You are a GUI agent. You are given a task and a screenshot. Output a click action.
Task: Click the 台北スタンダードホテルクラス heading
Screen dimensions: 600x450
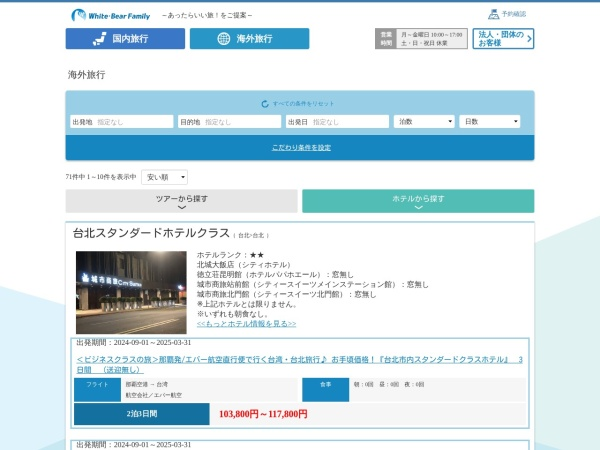(151, 233)
